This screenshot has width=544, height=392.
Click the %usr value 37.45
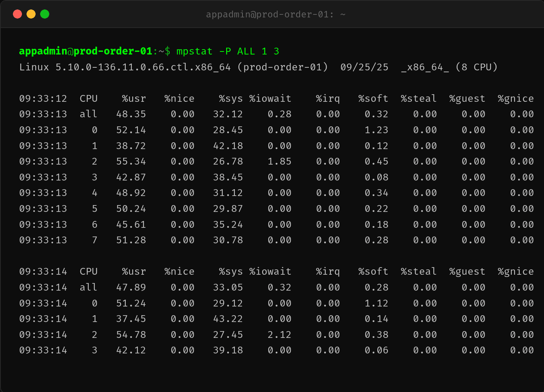[131, 319]
